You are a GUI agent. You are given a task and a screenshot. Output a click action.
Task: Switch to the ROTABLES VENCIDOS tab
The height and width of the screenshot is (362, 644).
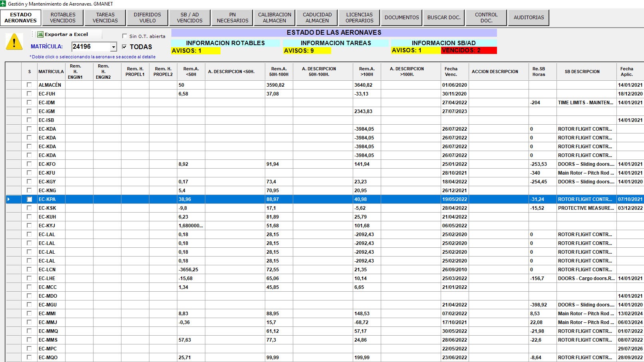(x=63, y=18)
